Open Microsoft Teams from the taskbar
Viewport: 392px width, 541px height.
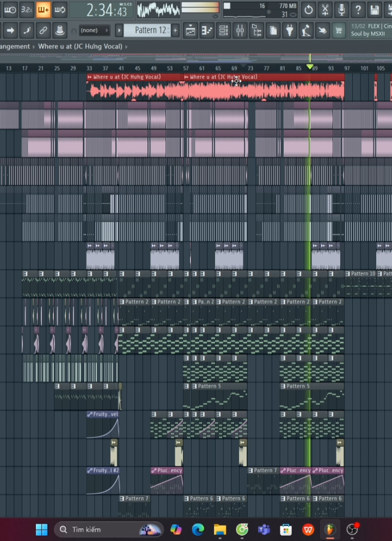264,529
